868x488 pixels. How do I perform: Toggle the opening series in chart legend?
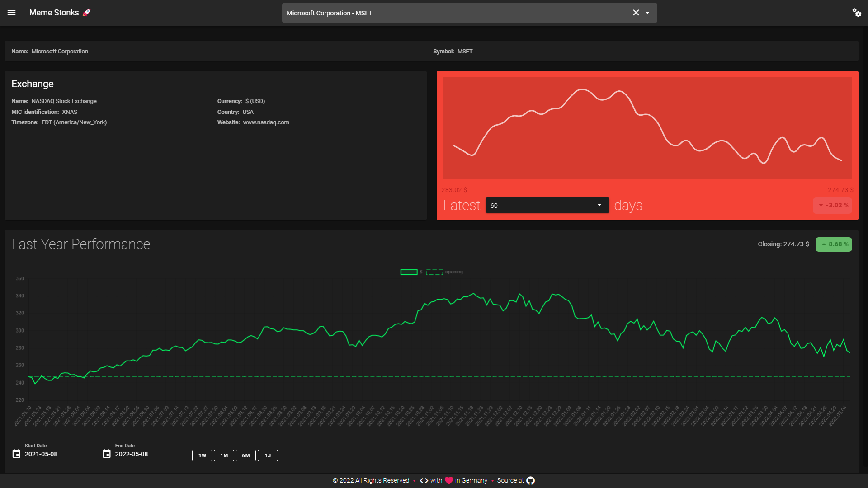tap(444, 272)
